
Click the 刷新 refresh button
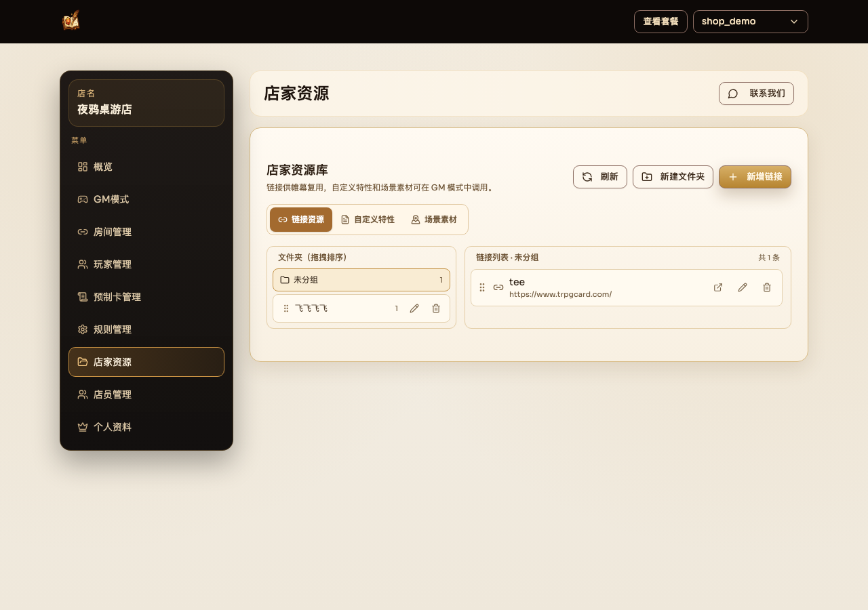[600, 177]
